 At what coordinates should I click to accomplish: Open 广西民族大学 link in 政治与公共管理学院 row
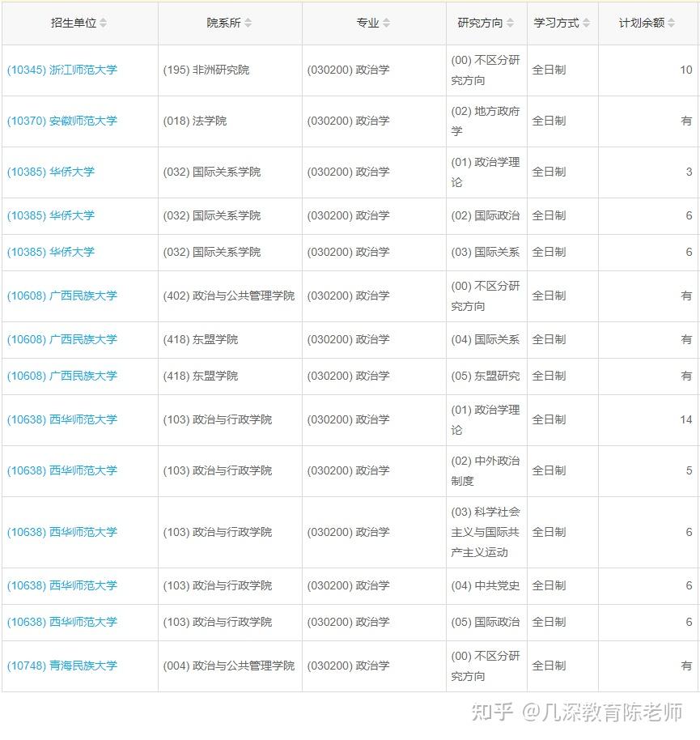pos(62,296)
